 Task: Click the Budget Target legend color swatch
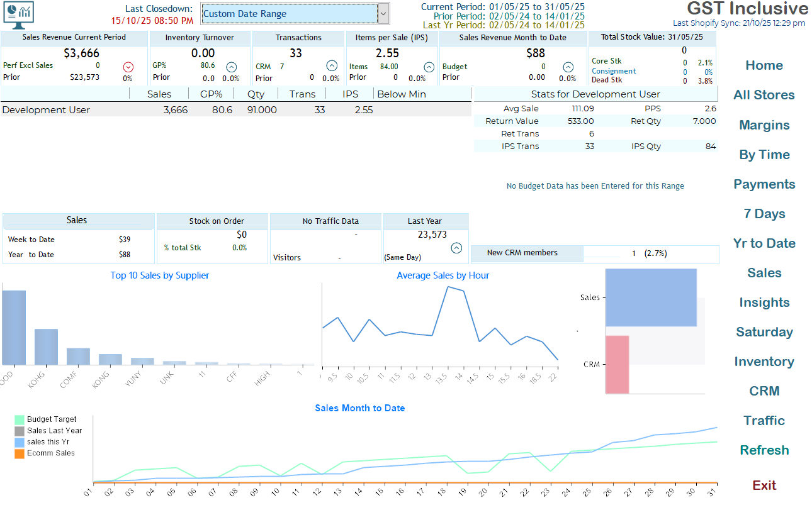pos(19,419)
